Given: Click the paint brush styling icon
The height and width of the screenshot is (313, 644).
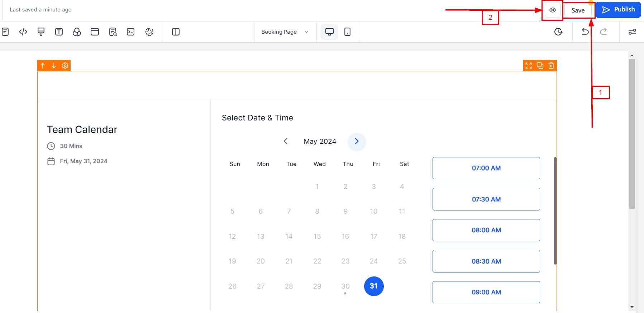Looking at the screenshot, I should coord(41,32).
